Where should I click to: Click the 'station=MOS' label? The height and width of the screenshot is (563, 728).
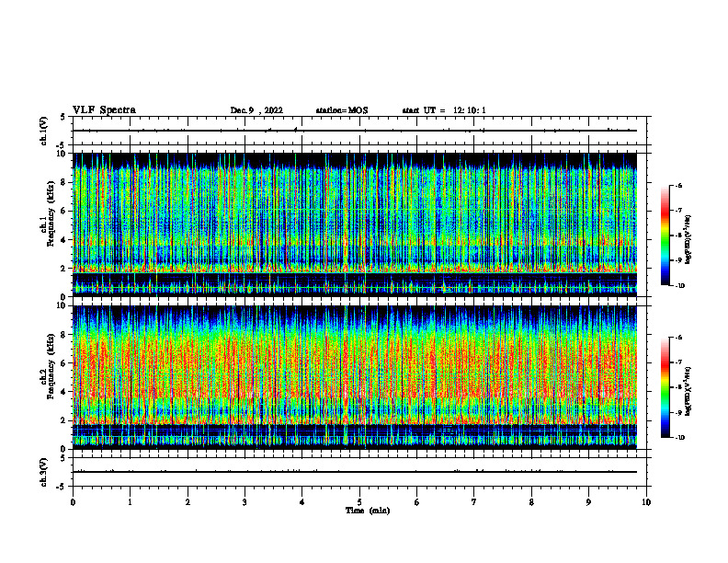pos(342,110)
